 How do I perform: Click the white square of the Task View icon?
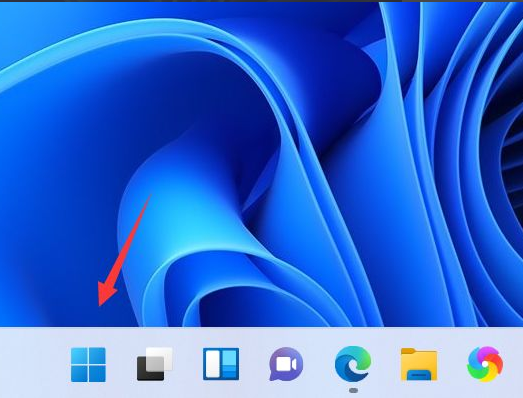tap(159, 359)
